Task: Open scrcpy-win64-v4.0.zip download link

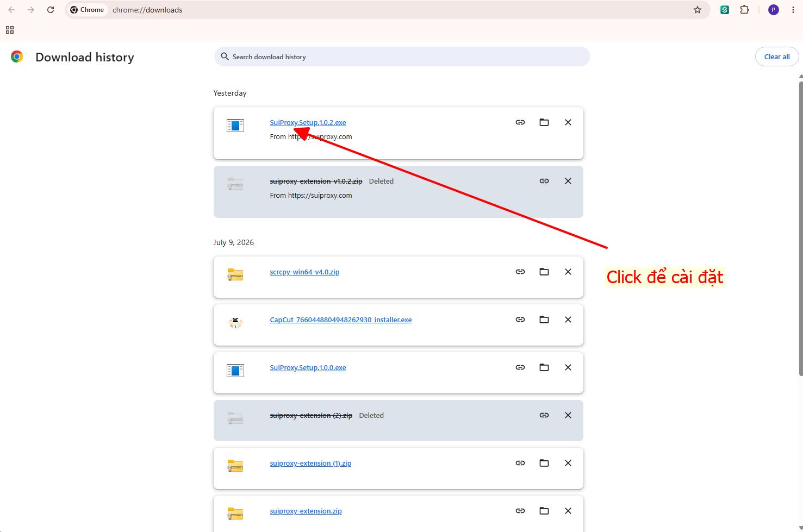Action: [304, 272]
